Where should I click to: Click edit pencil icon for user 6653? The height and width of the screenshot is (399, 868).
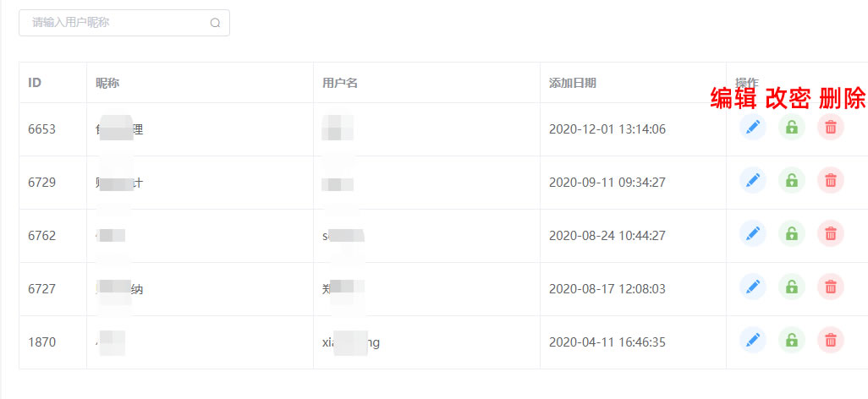pyautogui.click(x=753, y=128)
